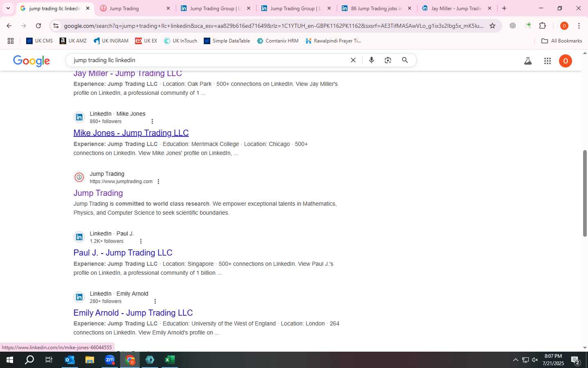588x368 pixels.
Task: Open Mike Jones - Jump Trading LLC result
Action: 131,133
